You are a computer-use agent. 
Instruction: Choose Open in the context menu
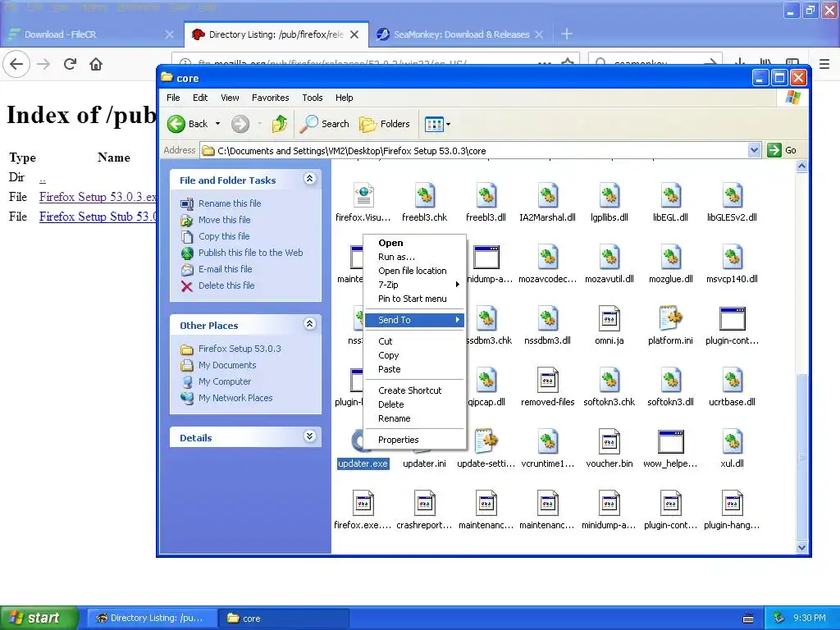pyautogui.click(x=414, y=243)
